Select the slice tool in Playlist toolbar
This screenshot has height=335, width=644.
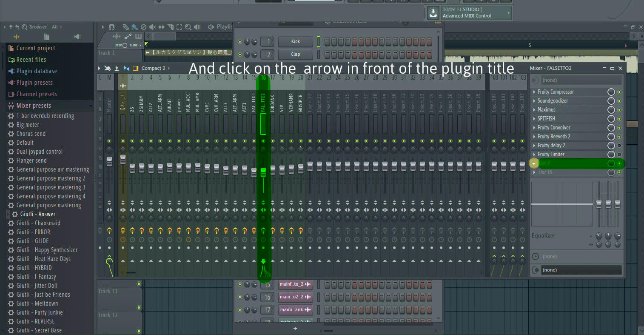click(170, 27)
